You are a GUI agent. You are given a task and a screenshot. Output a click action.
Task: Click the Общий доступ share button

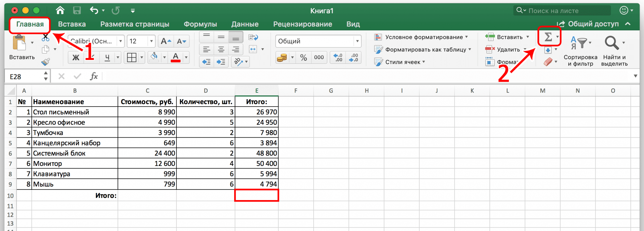coord(588,24)
